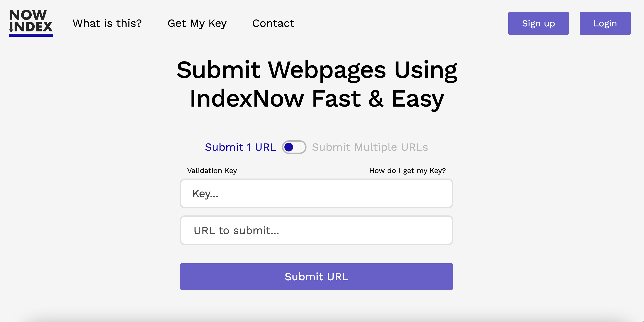644x322 pixels.
Task: Open the What is this? page
Action: [x=107, y=23]
